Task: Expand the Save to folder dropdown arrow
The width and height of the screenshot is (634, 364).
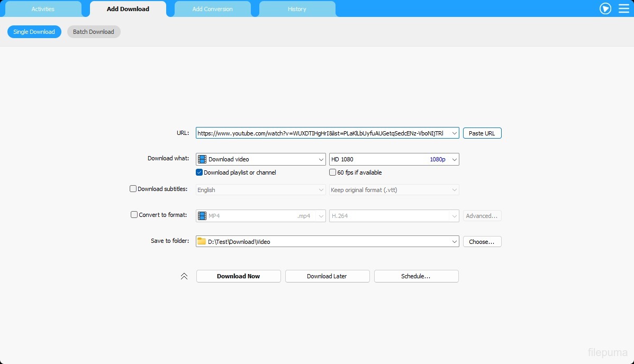Action: coord(454,242)
